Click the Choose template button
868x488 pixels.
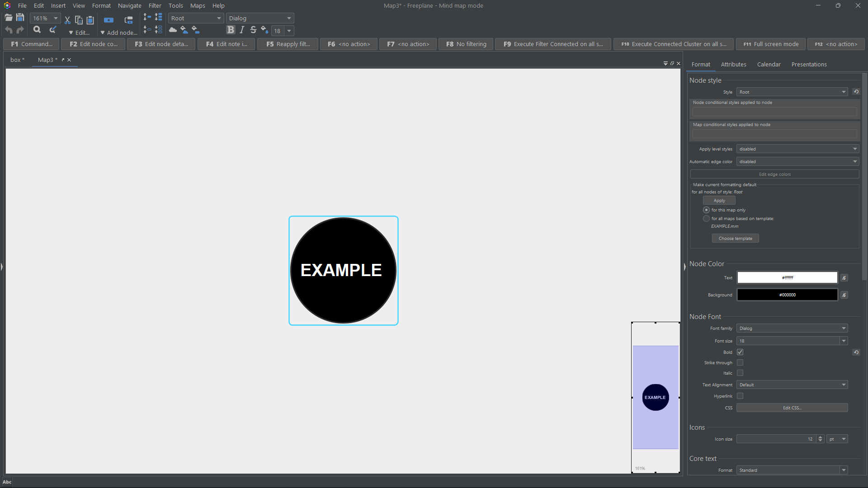pos(735,238)
